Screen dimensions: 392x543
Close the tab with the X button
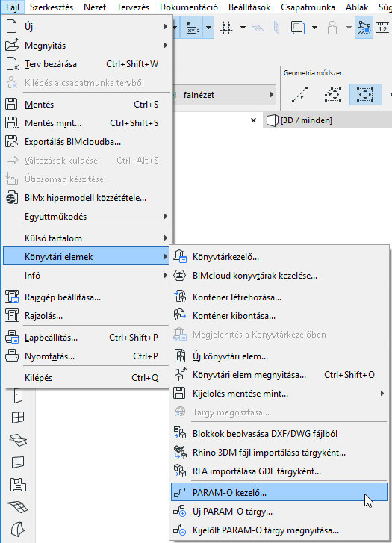[253, 120]
